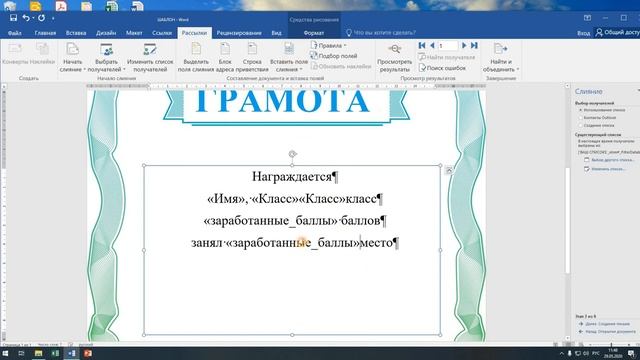Click Просмотреть результаты

tap(394, 58)
